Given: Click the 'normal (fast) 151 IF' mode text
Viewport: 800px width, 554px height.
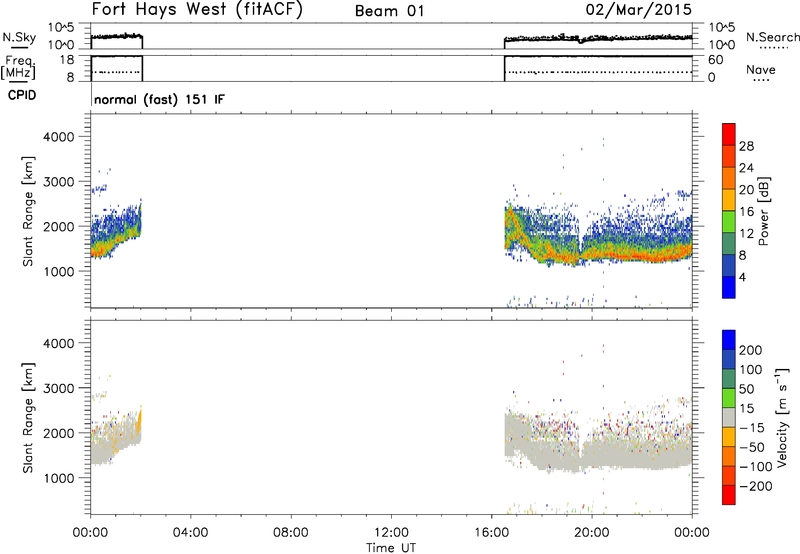Looking at the screenshot, I should coord(159,99).
